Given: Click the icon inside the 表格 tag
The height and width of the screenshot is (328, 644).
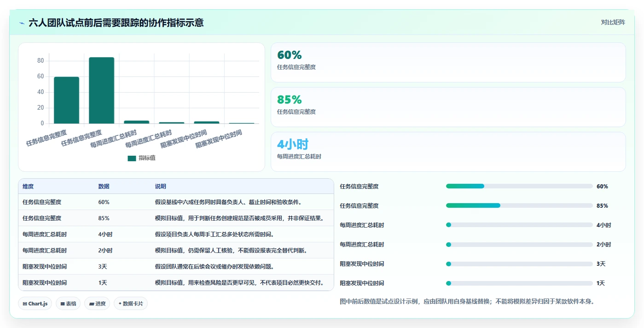Looking at the screenshot, I should [x=63, y=304].
